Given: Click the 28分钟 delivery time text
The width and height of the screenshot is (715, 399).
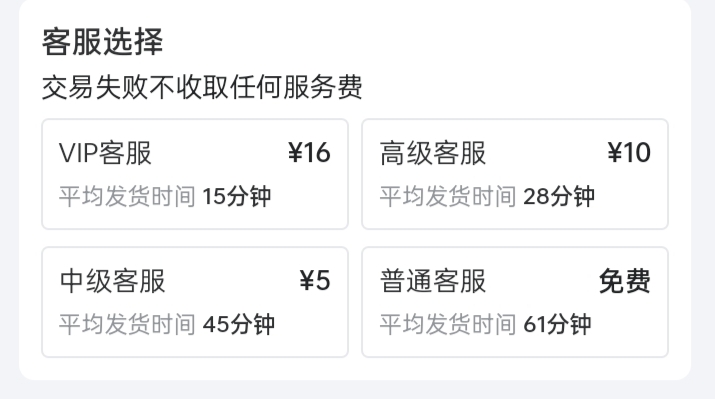Looking at the screenshot, I should pyautogui.click(x=559, y=197).
